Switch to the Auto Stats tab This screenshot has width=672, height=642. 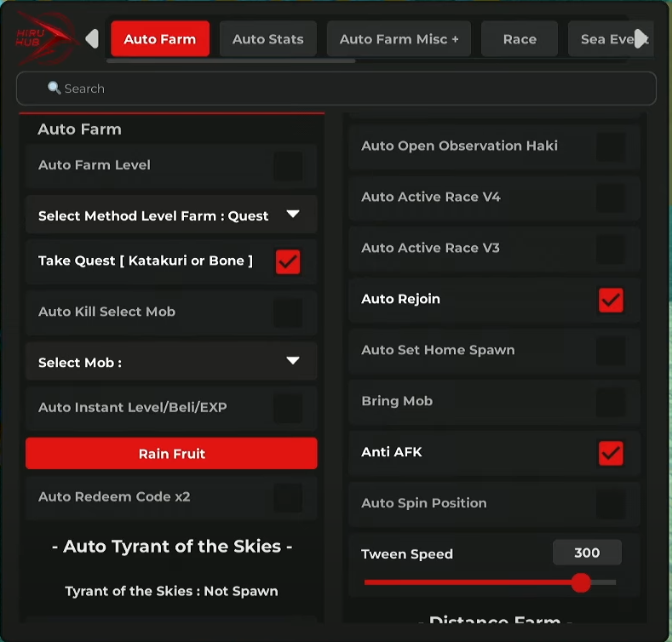(267, 39)
